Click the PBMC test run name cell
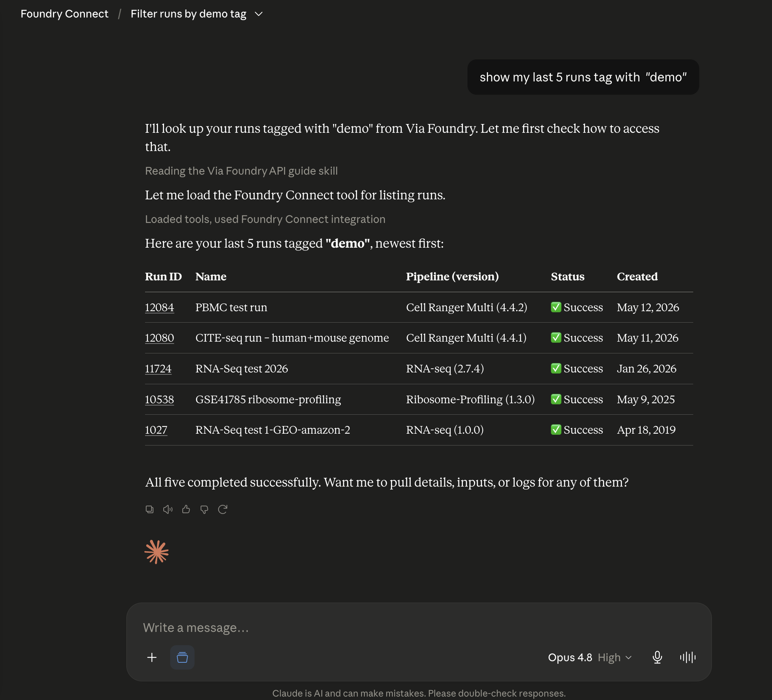Viewport: 772px width, 700px height. point(231,307)
